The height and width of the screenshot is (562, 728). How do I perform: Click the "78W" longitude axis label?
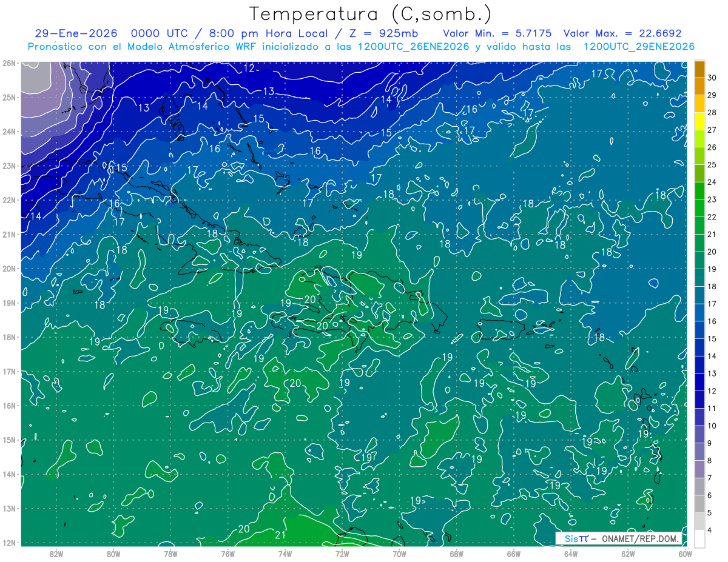(170, 554)
